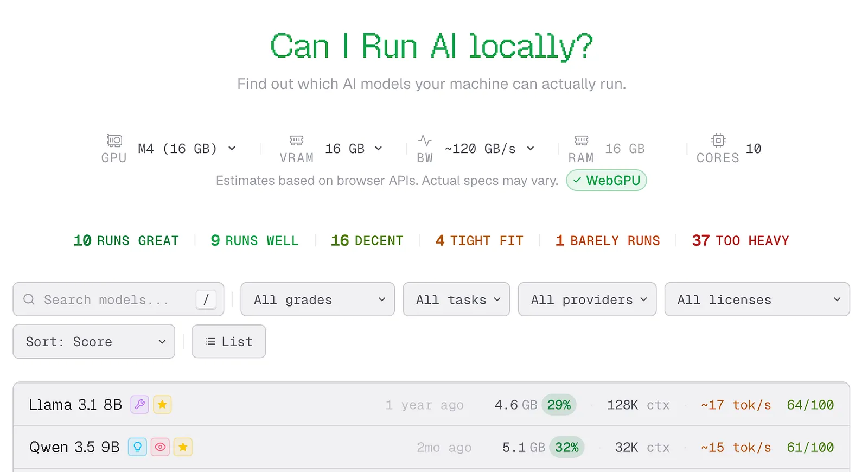Click the 29% memory usage badge
Screen dimensions: 868x472
559,405
